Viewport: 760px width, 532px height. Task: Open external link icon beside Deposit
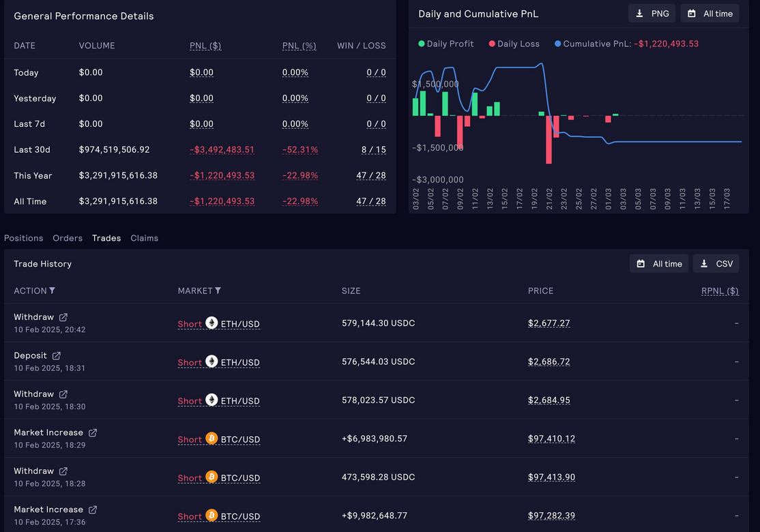coord(57,355)
